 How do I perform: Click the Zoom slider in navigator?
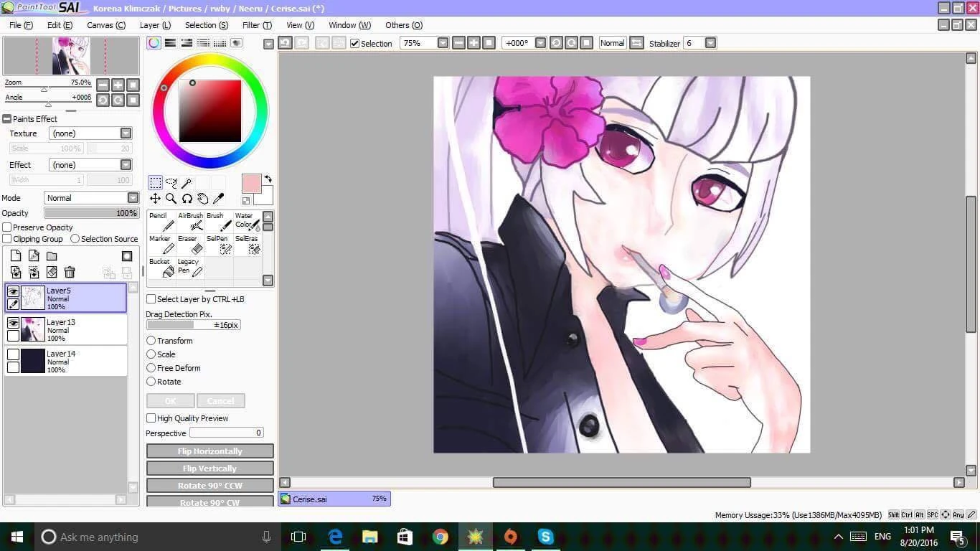[x=48, y=89]
